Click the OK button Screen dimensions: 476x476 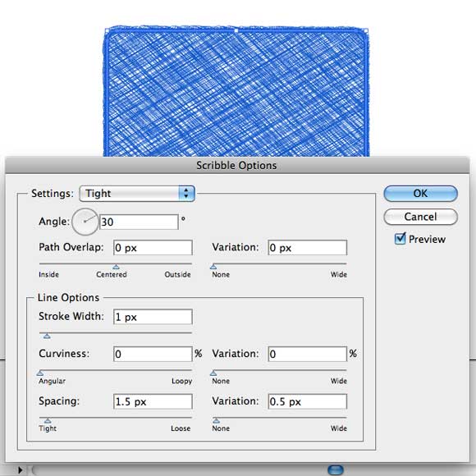click(x=420, y=194)
